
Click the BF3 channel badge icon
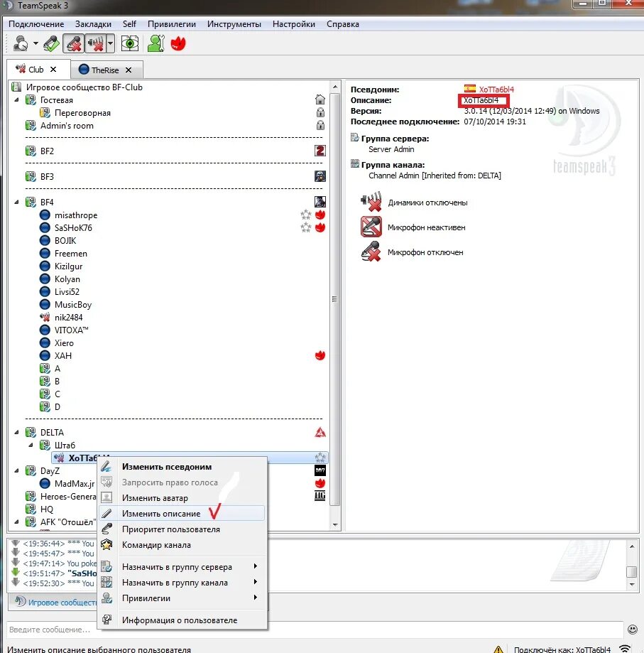[320, 177]
